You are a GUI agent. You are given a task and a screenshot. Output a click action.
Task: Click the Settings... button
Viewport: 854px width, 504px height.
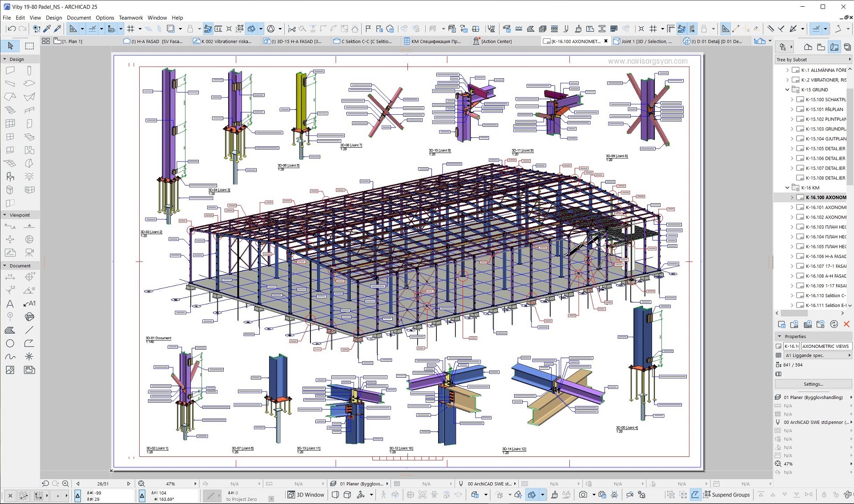coord(813,384)
